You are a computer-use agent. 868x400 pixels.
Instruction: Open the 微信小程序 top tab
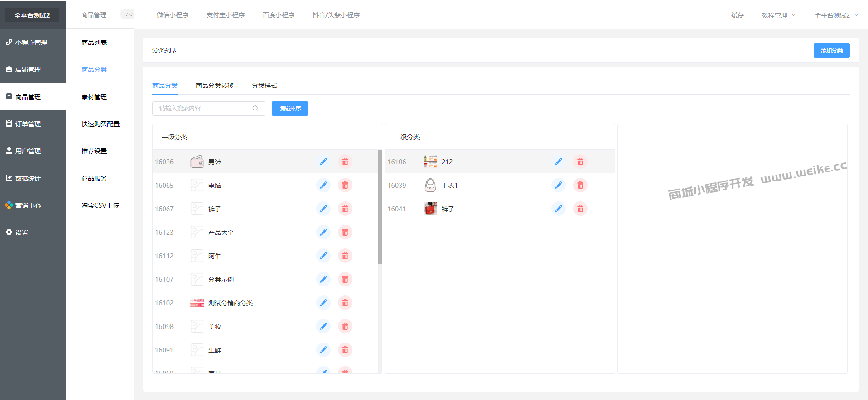(173, 15)
